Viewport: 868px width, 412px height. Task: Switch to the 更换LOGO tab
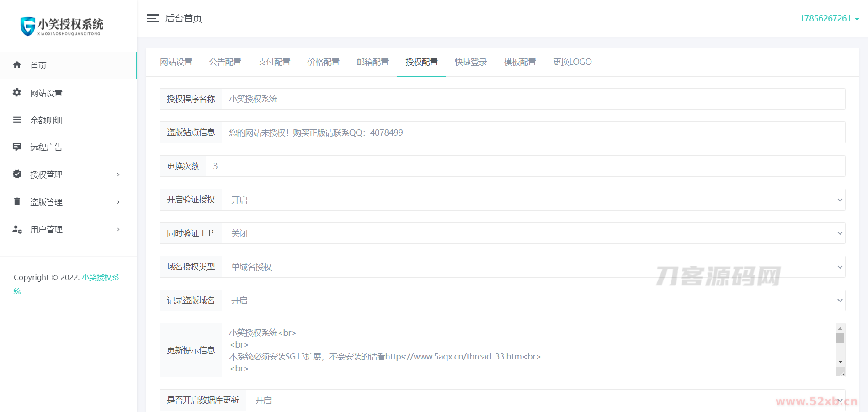572,62
